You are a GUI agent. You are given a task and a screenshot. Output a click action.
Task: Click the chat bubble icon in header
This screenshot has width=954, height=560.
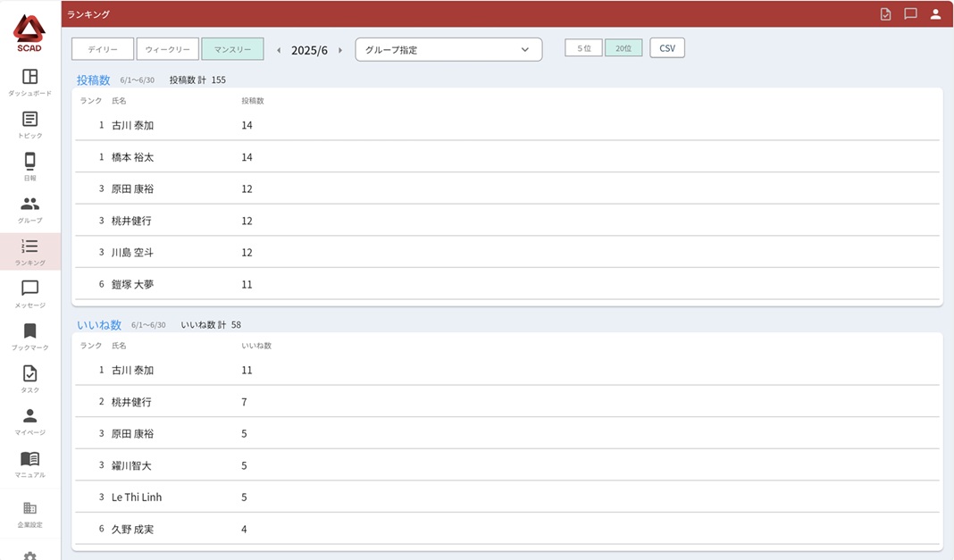910,14
